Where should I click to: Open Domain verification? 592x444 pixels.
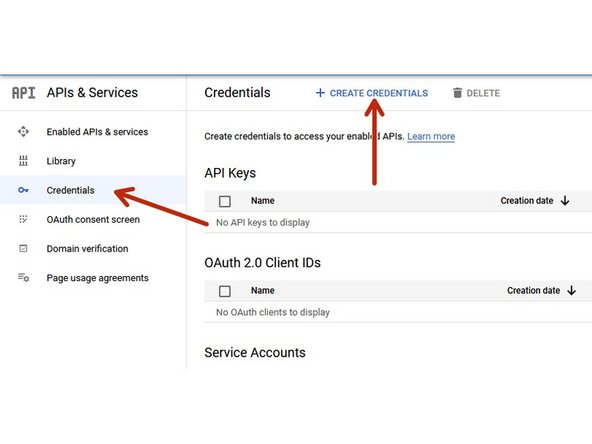[87, 249]
